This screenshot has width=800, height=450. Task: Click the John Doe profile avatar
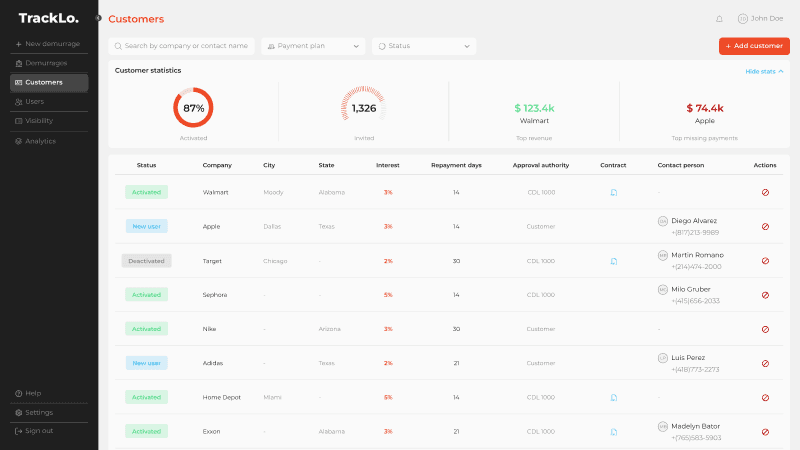coord(742,18)
